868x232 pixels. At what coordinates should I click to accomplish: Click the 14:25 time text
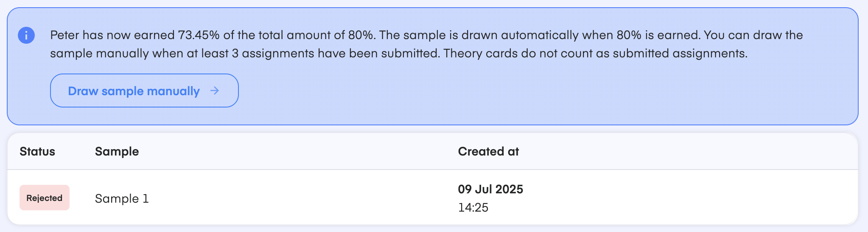473,207
